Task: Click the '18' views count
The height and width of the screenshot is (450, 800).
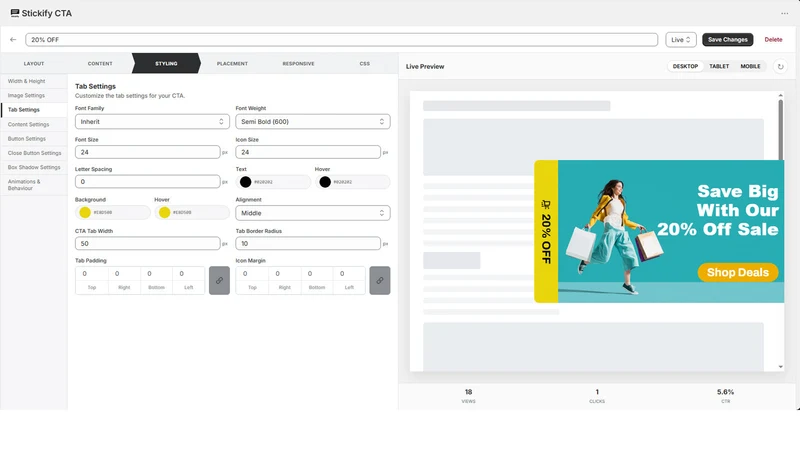Action: tap(468, 392)
